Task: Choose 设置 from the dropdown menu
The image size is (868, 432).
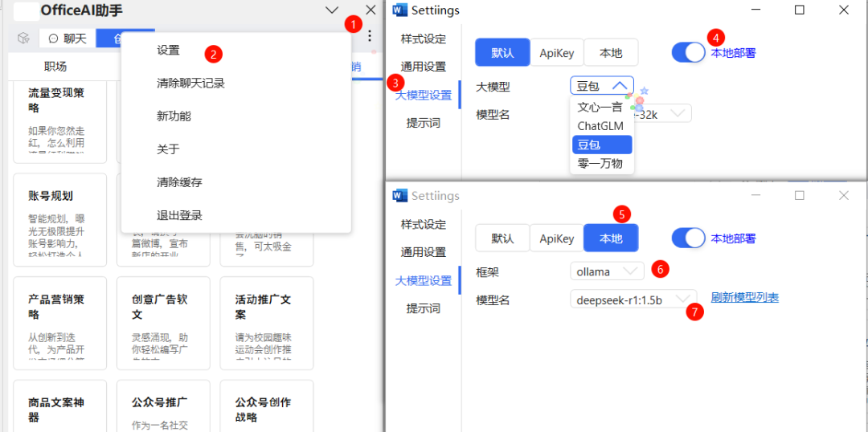Action: click(168, 51)
